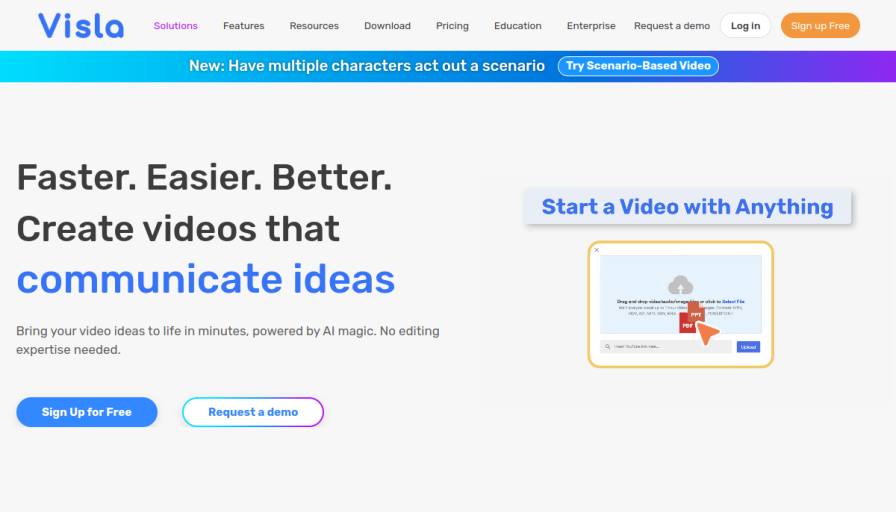This screenshot has height=512, width=896.
Task: Click the PDF file icon in preview
Action: pyautogui.click(x=687, y=325)
